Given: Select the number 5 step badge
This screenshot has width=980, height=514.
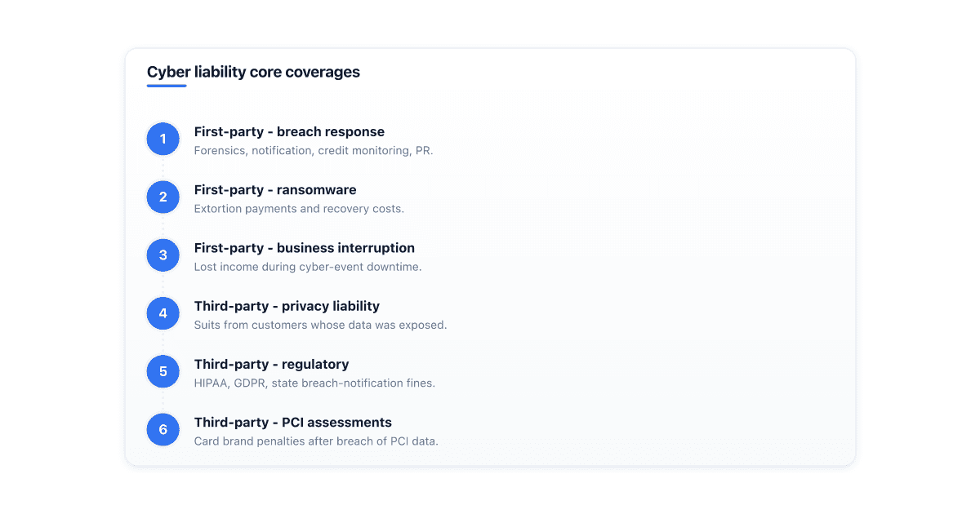Looking at the screenshot, I should pos(163,371).
